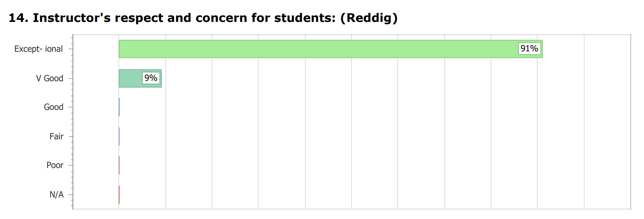Click the Good axis label
Viewport: 644px width, 219px height.
(53, 107)
